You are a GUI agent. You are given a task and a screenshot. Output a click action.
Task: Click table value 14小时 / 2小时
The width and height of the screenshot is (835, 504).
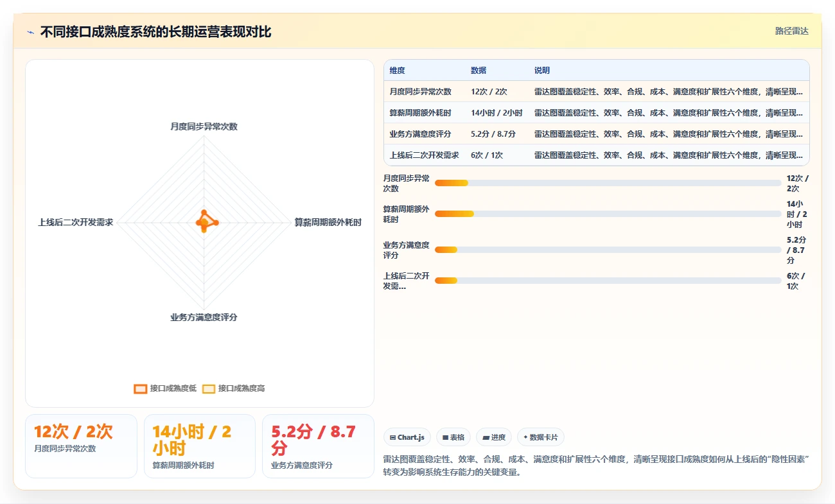497,112
